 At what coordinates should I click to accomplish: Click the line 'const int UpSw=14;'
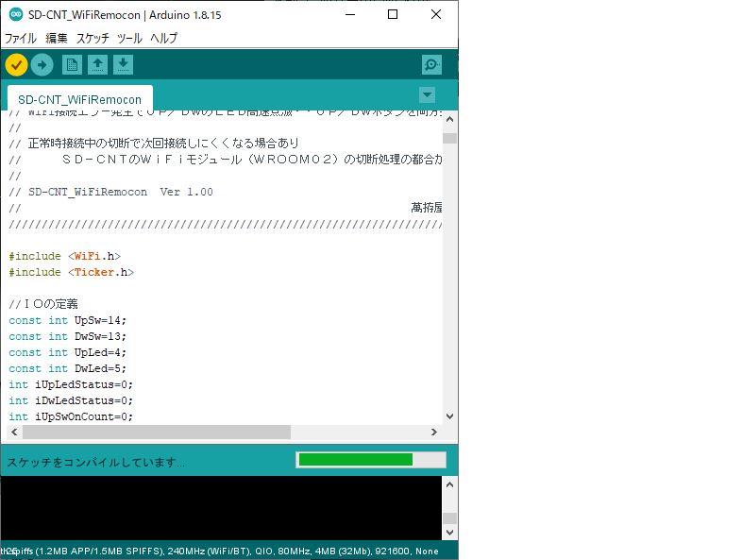68,320
